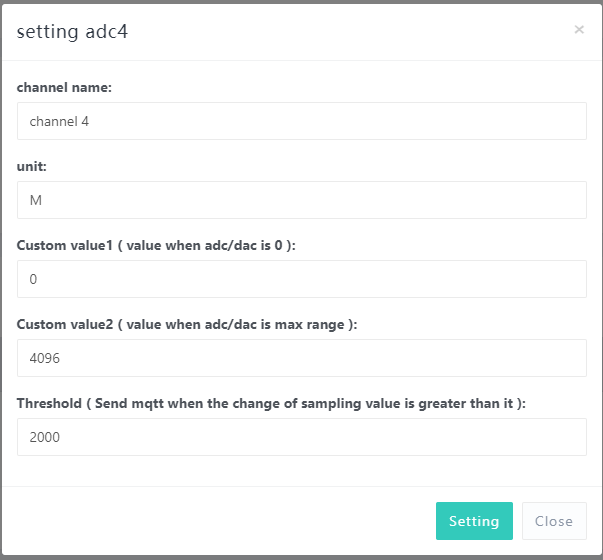This screenshot has width=603, height=560.
Task: Click the "M" value in unit field
Action: pos(36,201)
